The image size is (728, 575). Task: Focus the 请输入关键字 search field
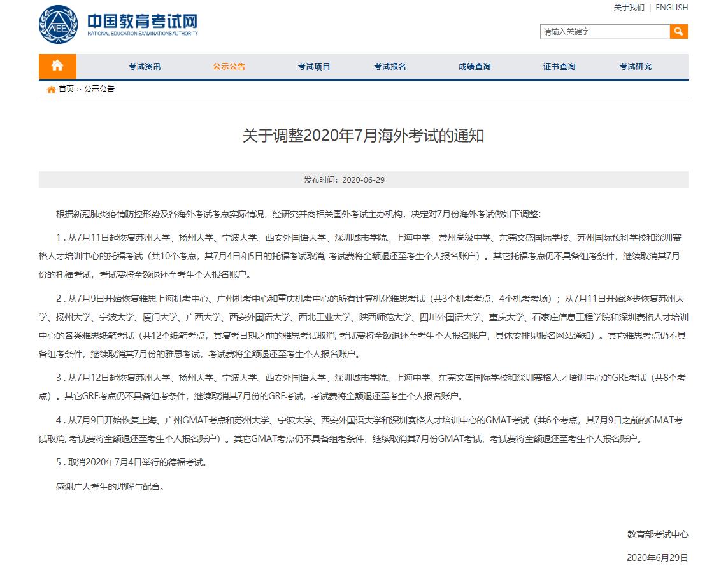(604, 31)
